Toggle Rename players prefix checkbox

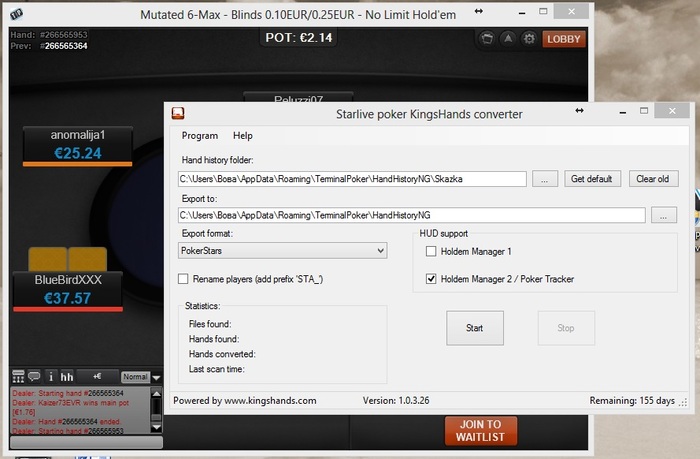(183, 279)
